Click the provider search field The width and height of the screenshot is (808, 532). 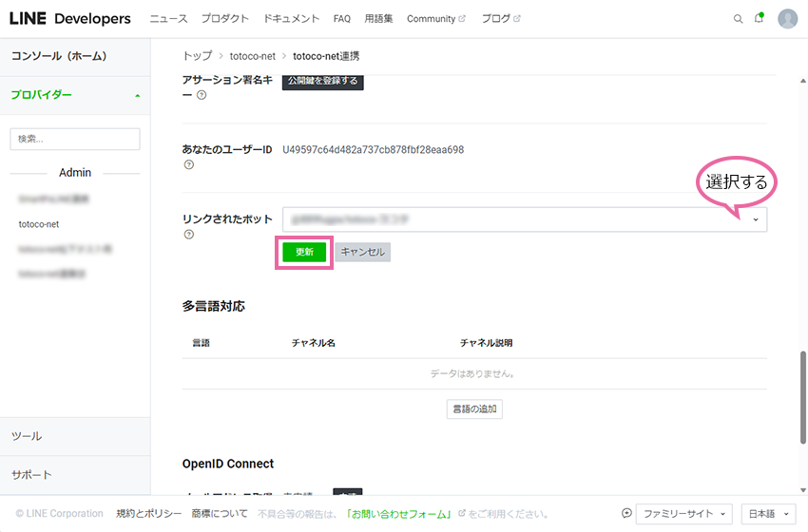[x=75, y=139]
